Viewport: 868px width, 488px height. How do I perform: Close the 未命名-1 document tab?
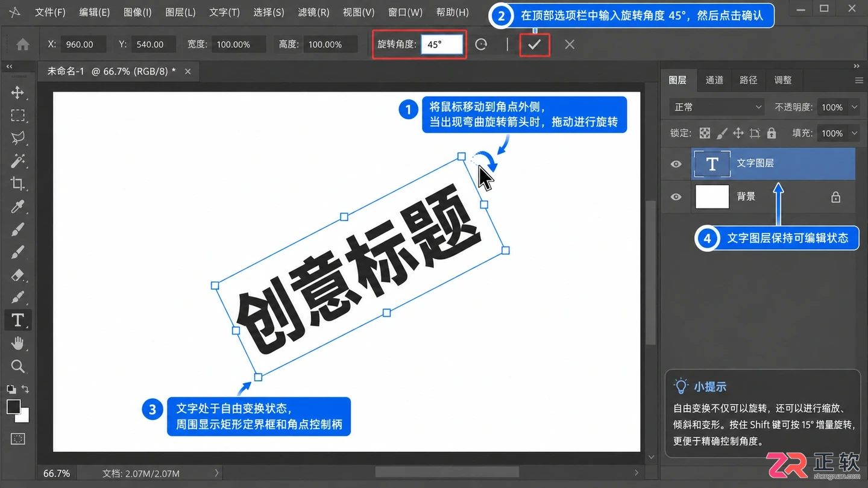click(x=187, y=71)
